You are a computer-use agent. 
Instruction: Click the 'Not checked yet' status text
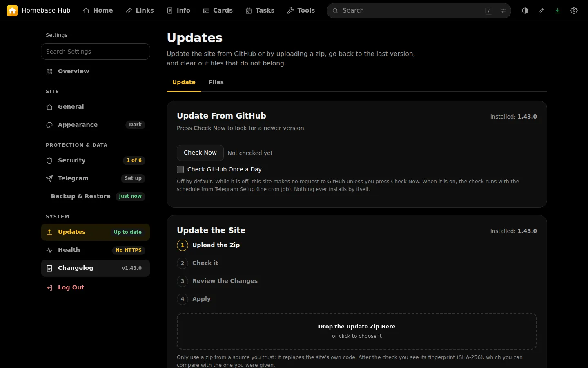tap(250, 153)
